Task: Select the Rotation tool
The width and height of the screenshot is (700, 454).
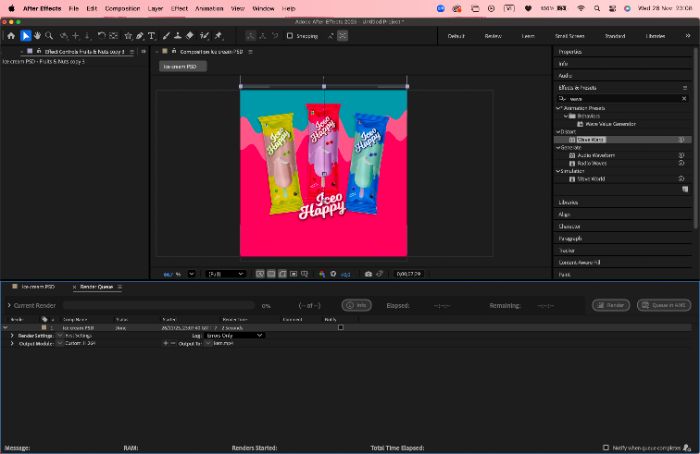Action: tap(101, 36)
